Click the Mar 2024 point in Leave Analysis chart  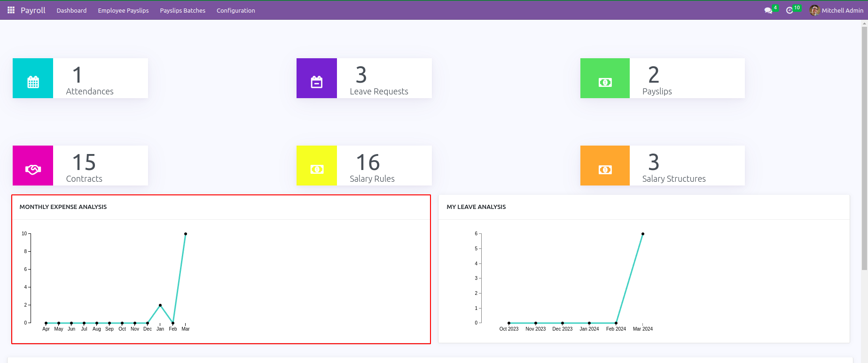643,234
